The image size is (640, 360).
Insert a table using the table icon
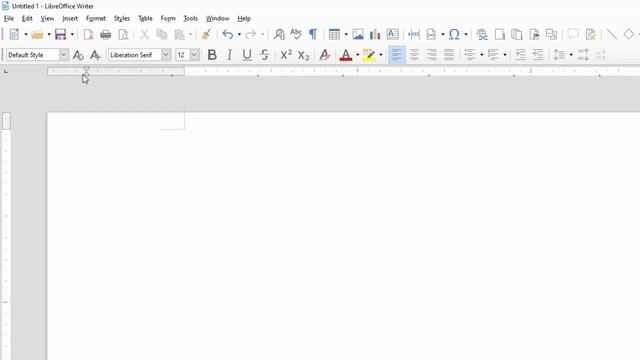tap(334, 34)
